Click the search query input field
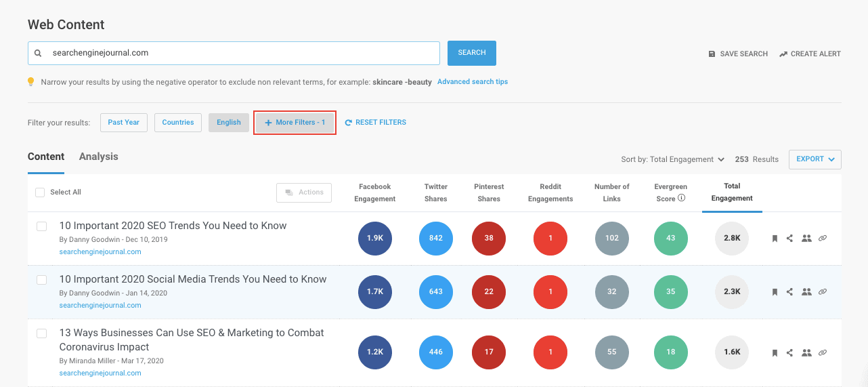 click(x=244, y=53)
